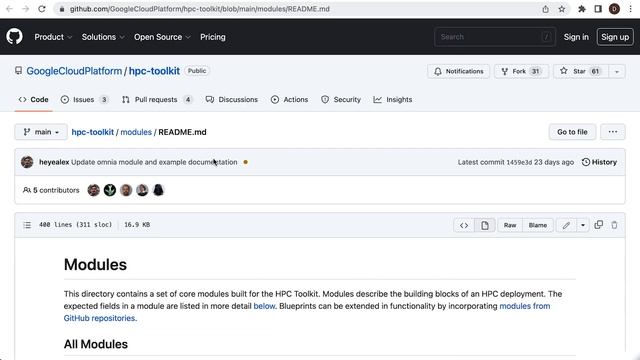Click the orange commit status dot
The height and width of the screenshot is (360, 640).
click(245, 162)
